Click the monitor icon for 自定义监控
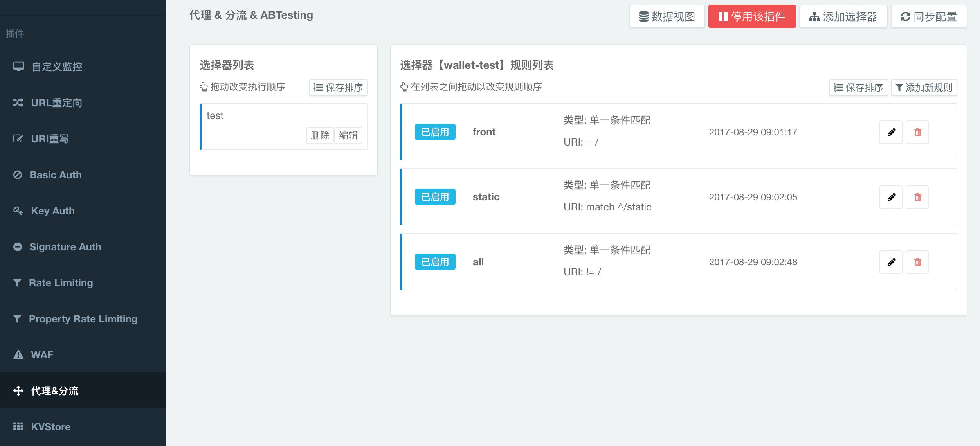 click(x=18, y=67)
